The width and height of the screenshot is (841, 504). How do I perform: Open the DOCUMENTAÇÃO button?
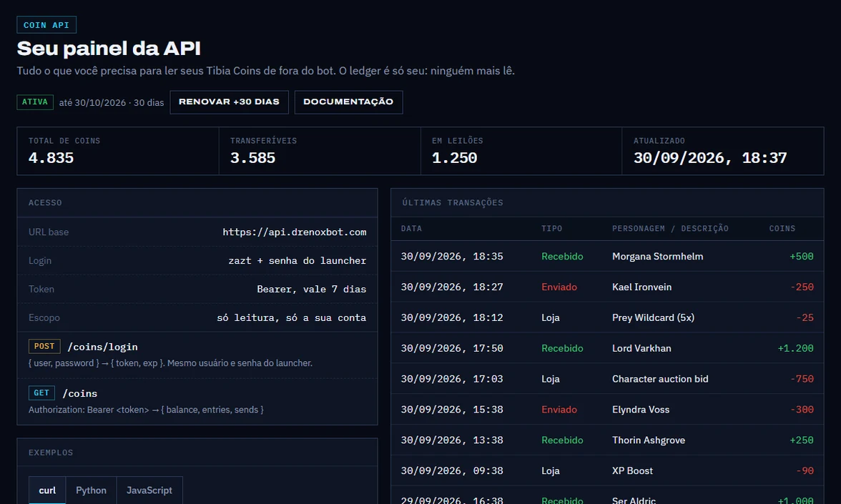[348, 102]
